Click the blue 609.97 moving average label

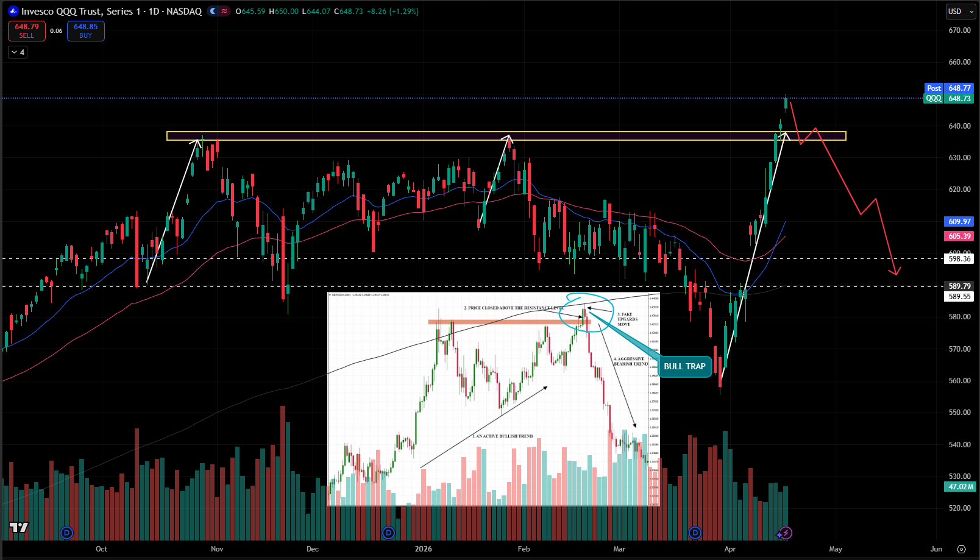click(x=959, y=222)
